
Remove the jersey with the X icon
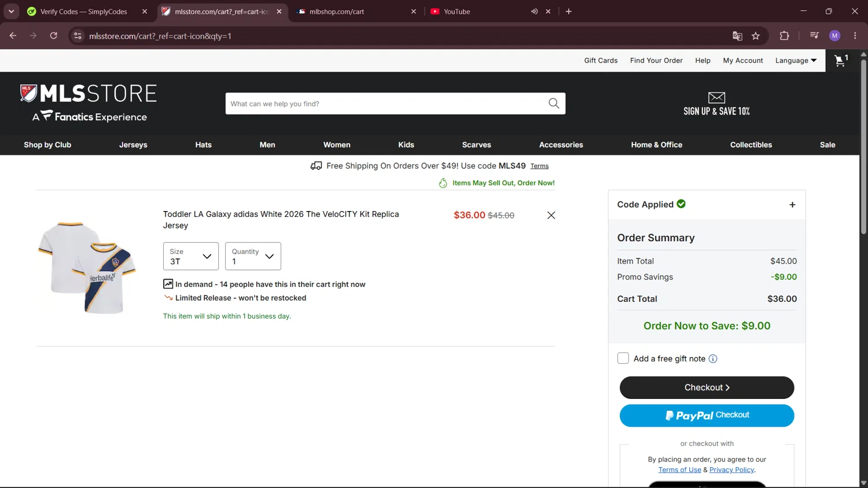(551, 215)
